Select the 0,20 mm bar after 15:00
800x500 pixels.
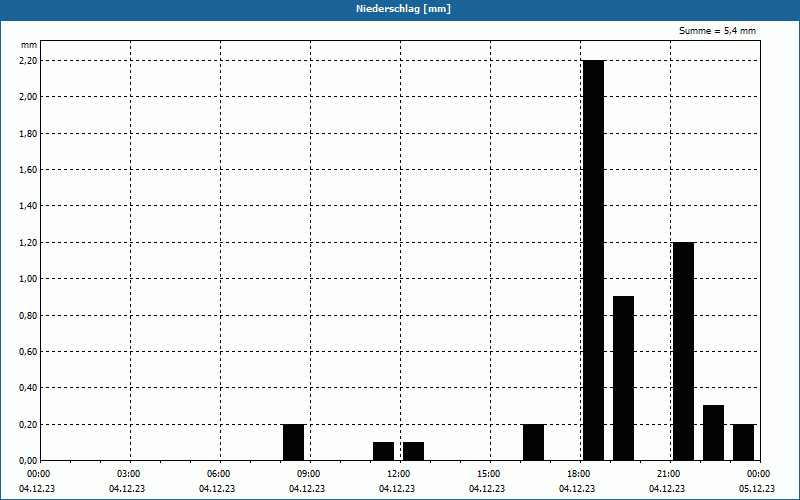tap(534, 442)
